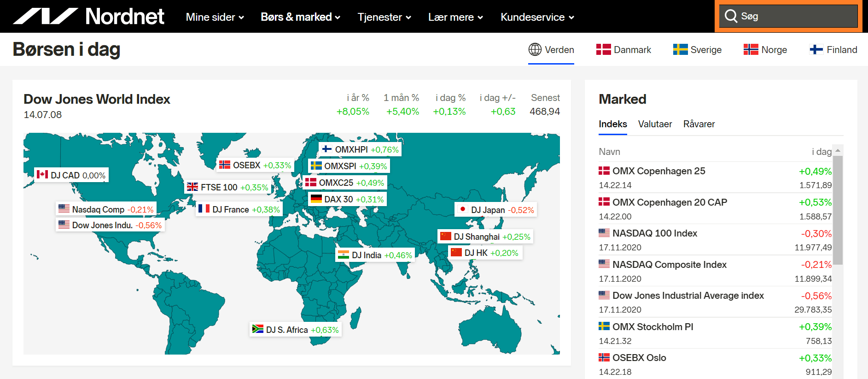Click the Sverige flag icon in the header
Screen dimensions: 868x379
[680, 49]
